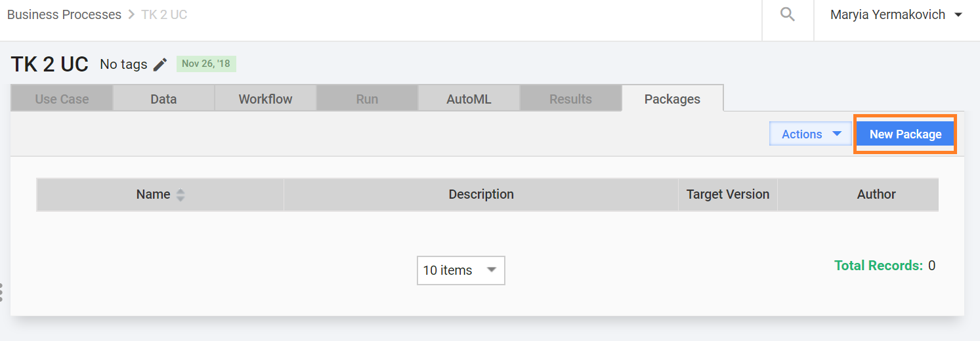980x341 pixels.
Task: Switch to the Data tab
Action: point(163,99)
